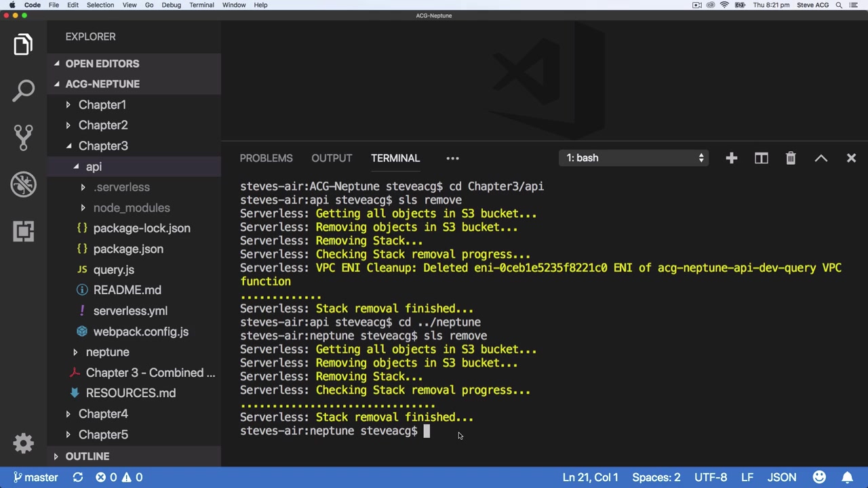Open the warnings count in status bar
868x488 pixels.
[x=132, y=477]
